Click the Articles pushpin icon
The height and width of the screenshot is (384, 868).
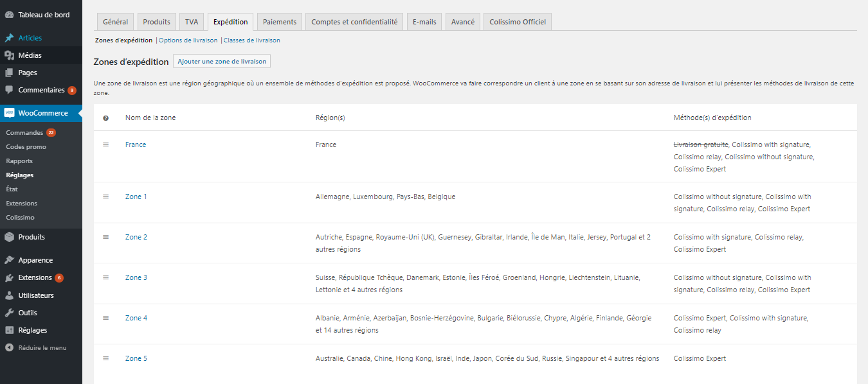pos(9,38)
